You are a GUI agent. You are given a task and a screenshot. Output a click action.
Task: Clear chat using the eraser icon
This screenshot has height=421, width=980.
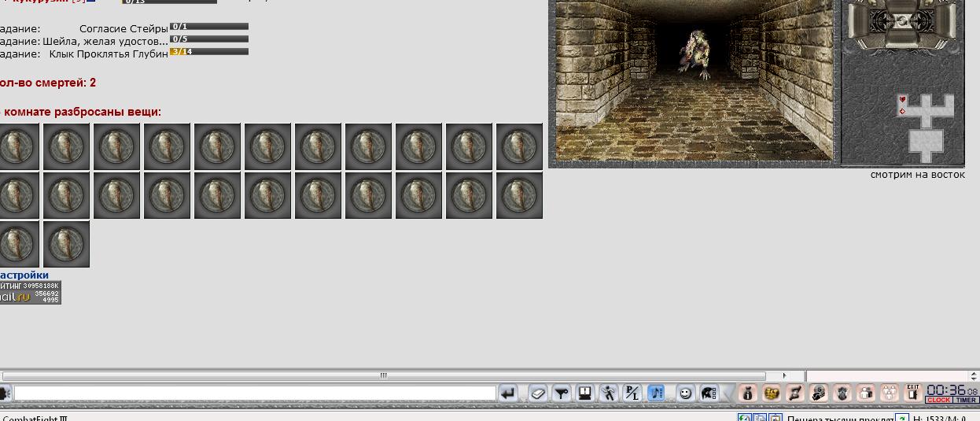pos(538,393)
